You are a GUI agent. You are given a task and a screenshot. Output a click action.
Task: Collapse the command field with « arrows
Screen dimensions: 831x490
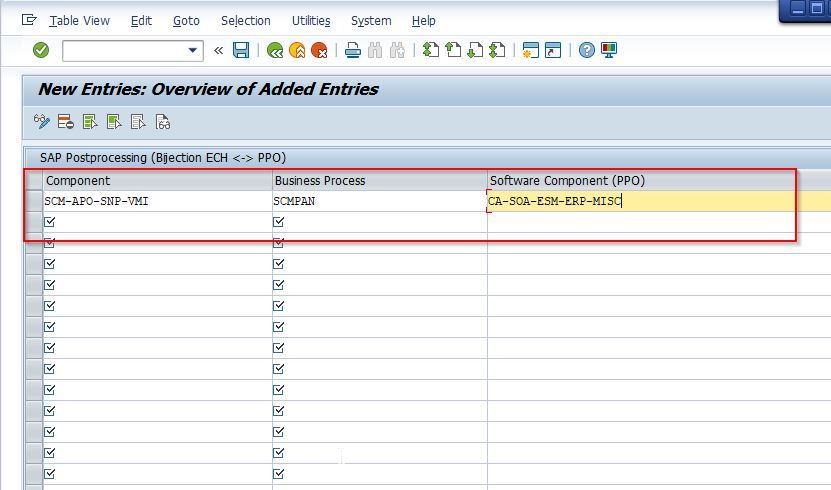(x=218, y=51)
